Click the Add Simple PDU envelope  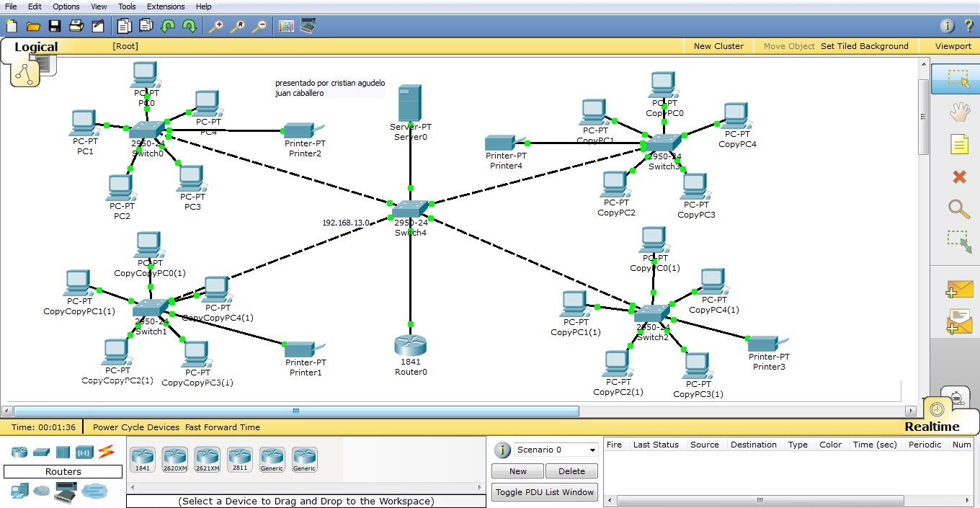(x=958, y=290)
